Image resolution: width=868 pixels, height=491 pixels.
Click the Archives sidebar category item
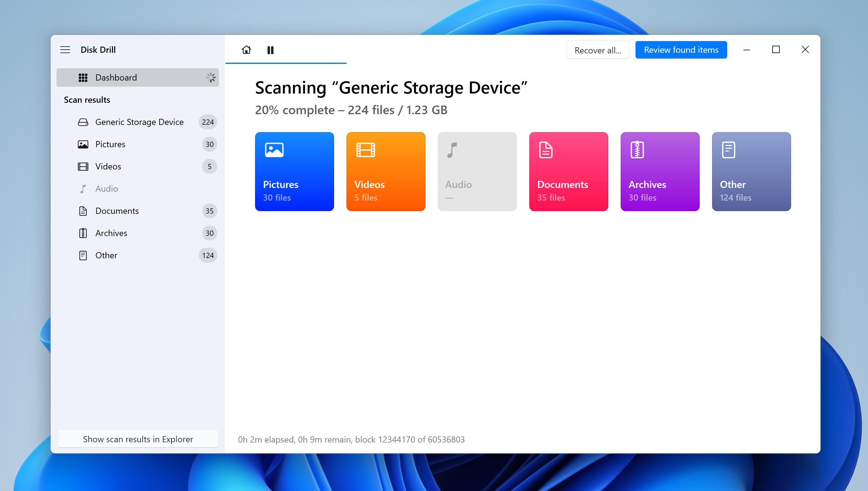(x=138, y=233)
